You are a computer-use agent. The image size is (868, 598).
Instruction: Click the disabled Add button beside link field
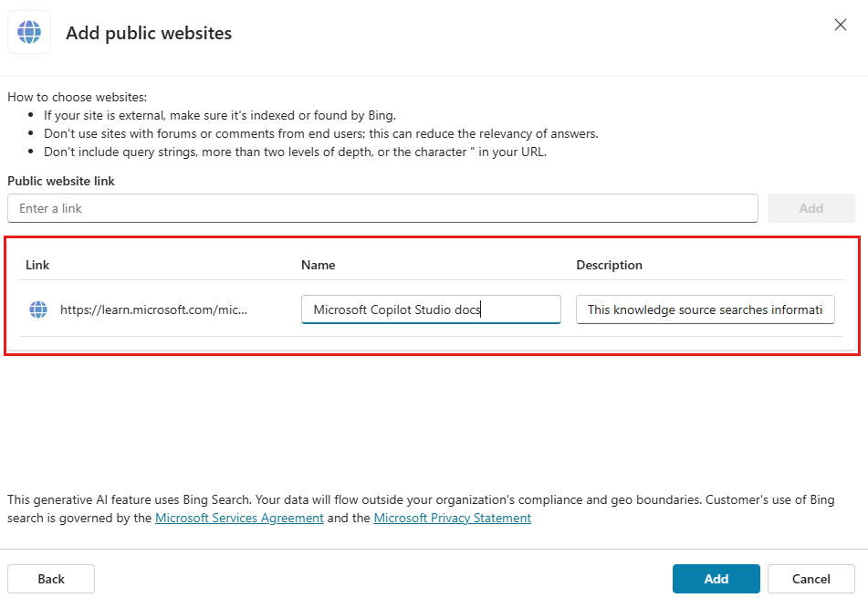811,208
